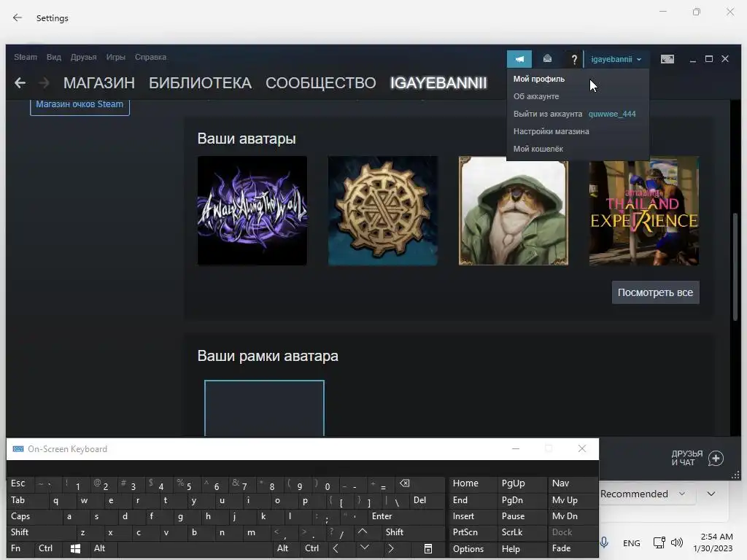Image resolution: width=747 pixels, height=560 pixels.
Task: Click the Friends and Chat plus icon
Action: point(716,458)
